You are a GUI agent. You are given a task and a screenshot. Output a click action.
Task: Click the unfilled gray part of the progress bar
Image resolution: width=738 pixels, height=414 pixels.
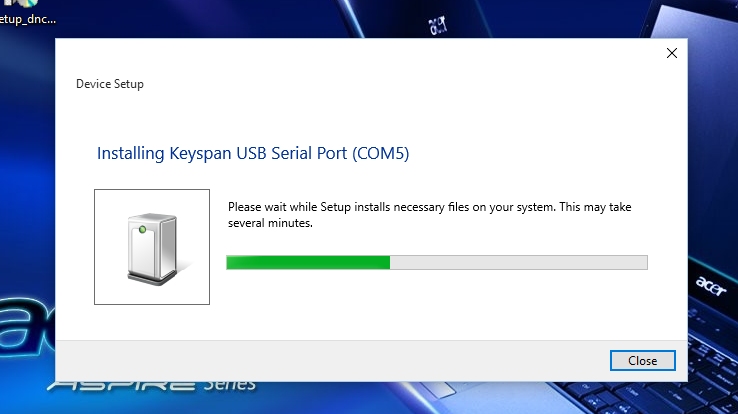click(x=518, y=262)
